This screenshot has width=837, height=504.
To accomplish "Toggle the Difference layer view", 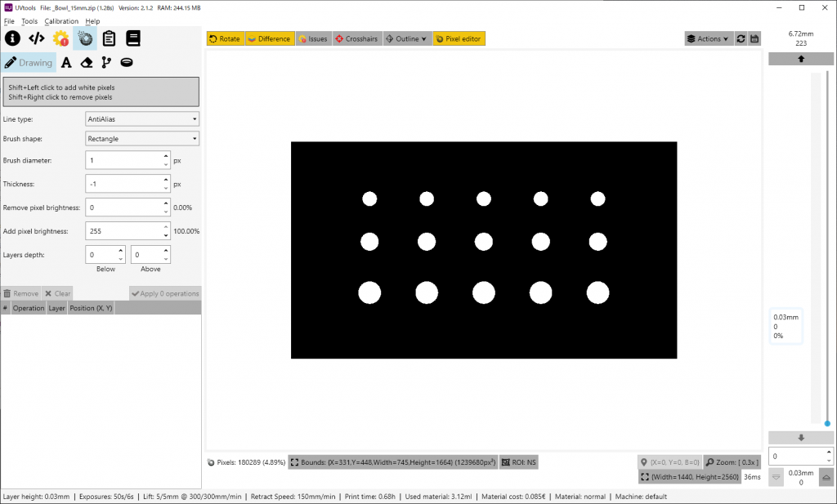I will (x=269, y=38).
